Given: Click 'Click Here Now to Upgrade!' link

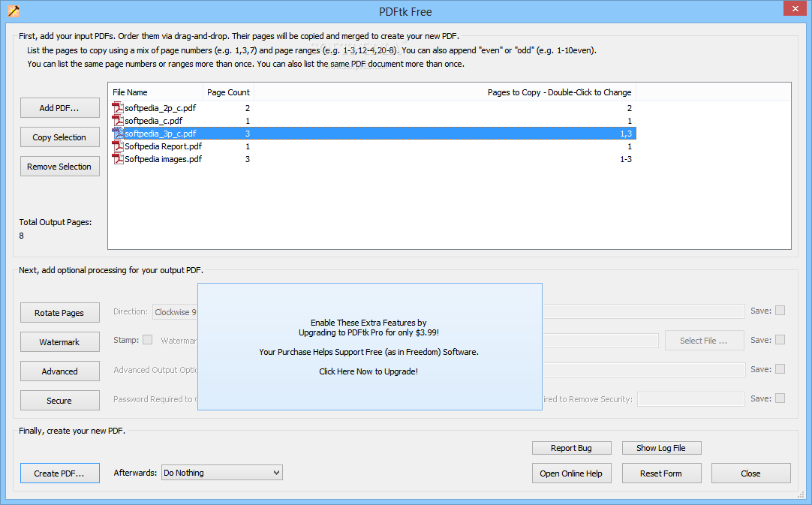Looking at the screenshot, I should [x=368, y=371].
